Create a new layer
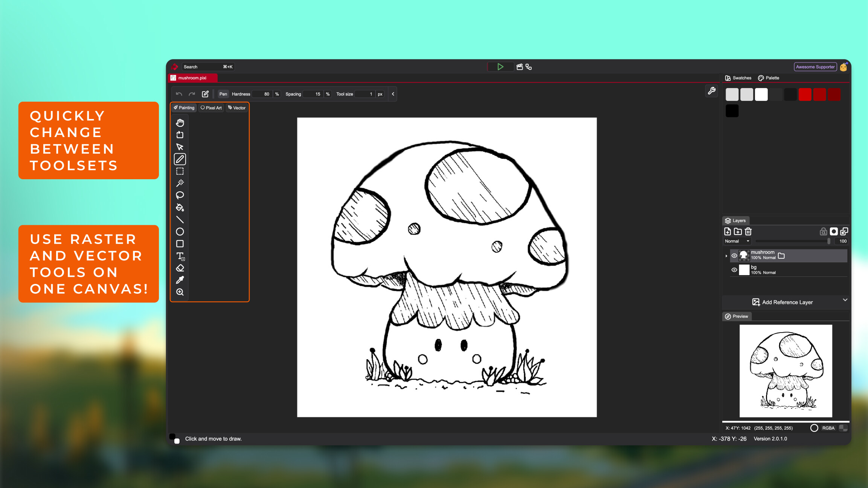Screen dimensions: 868x488 pyautogui.click(x=728, y=231)
